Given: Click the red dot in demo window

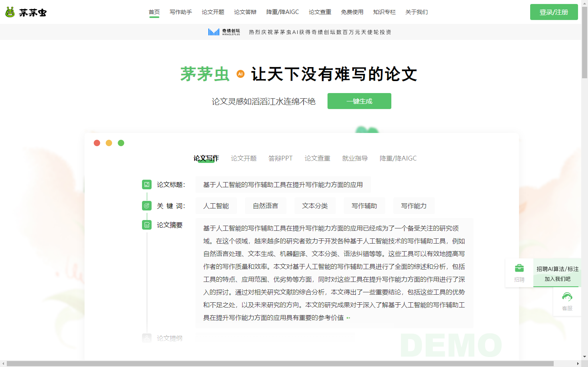Looking at the screenshot, I should [97, 143].
